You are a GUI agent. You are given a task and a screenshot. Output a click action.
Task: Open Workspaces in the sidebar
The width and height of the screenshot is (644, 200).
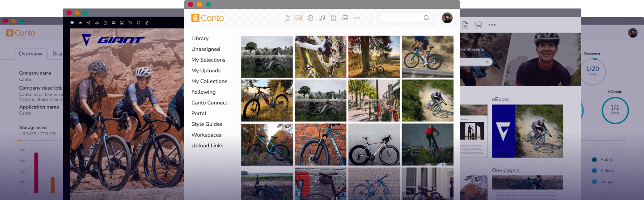(x=207, y=135)
